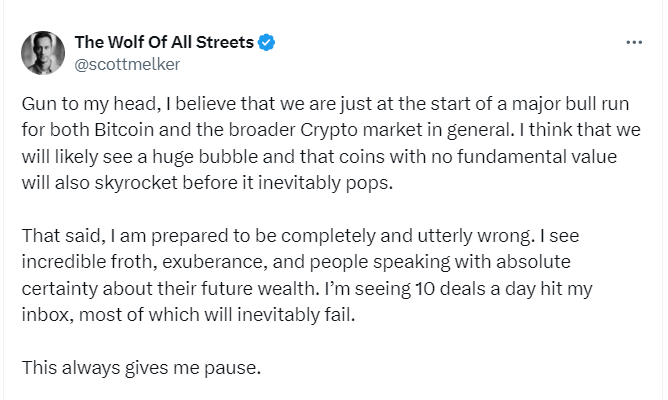Click the word 'skyrocket' in first paragraph

(135, 183)
